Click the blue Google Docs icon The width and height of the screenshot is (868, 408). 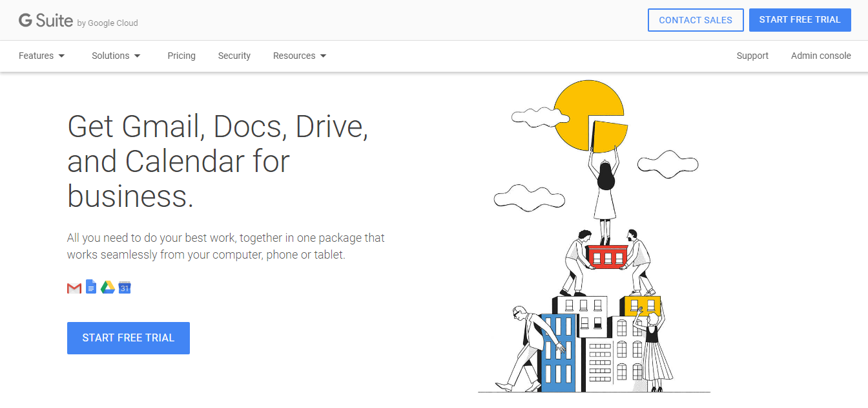coord(91,287)
